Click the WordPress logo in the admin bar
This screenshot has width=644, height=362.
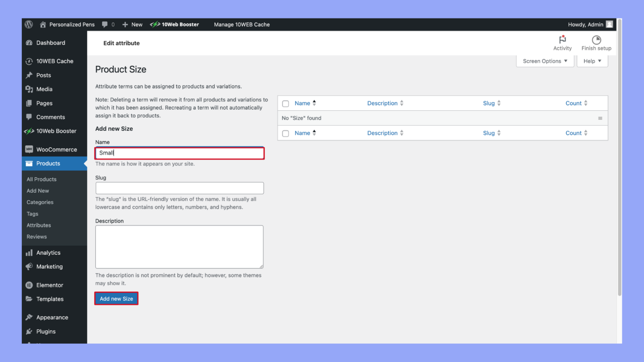tap(29, 24)
